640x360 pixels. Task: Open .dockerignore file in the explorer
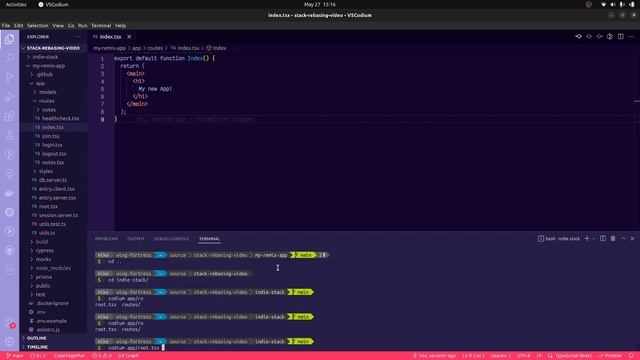click(52, 303)
